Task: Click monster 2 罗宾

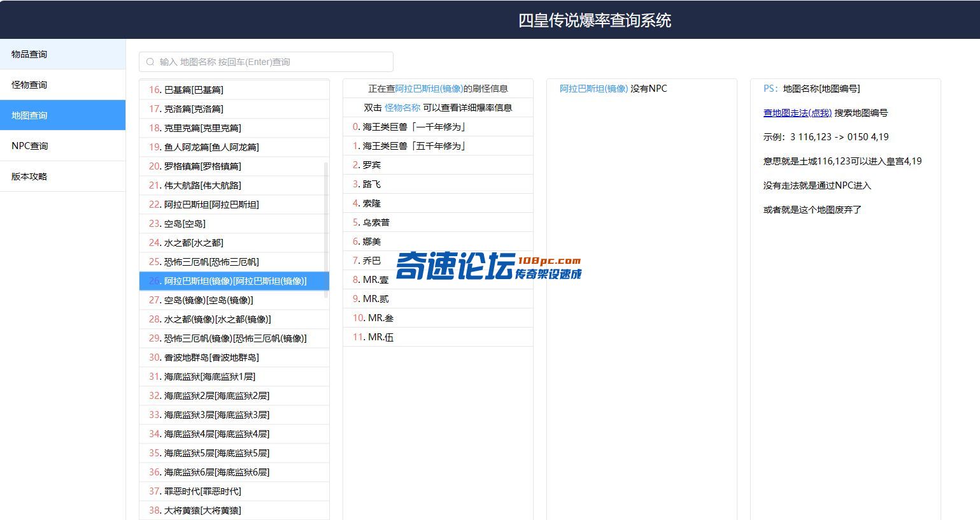Action: [x=438, y=165]
